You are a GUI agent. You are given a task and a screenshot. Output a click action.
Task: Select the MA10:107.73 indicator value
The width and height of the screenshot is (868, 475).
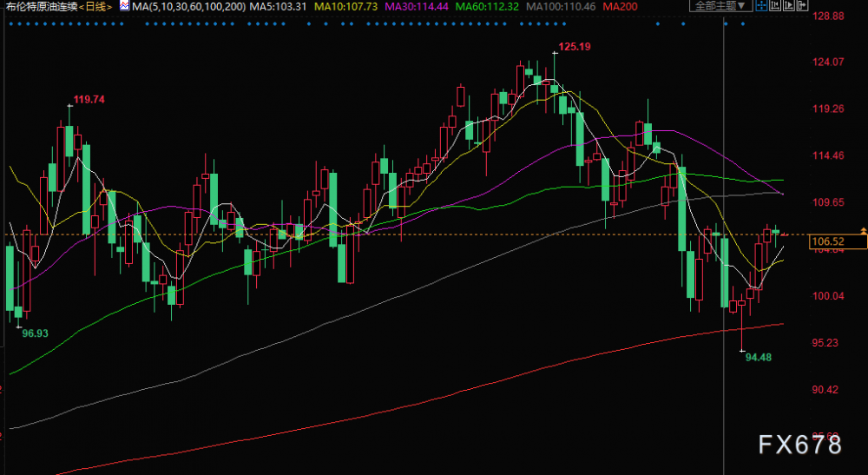(x=346, y=7)
